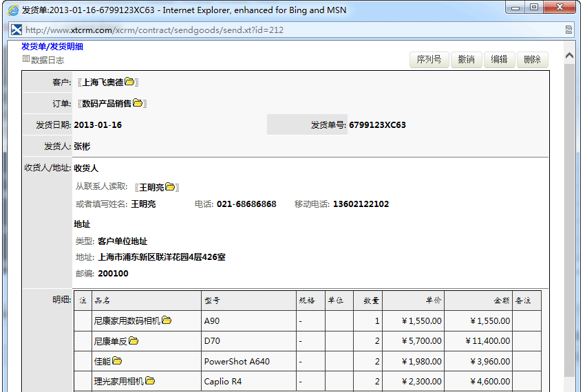Close the Internet Explorer window

coord(560,8)
